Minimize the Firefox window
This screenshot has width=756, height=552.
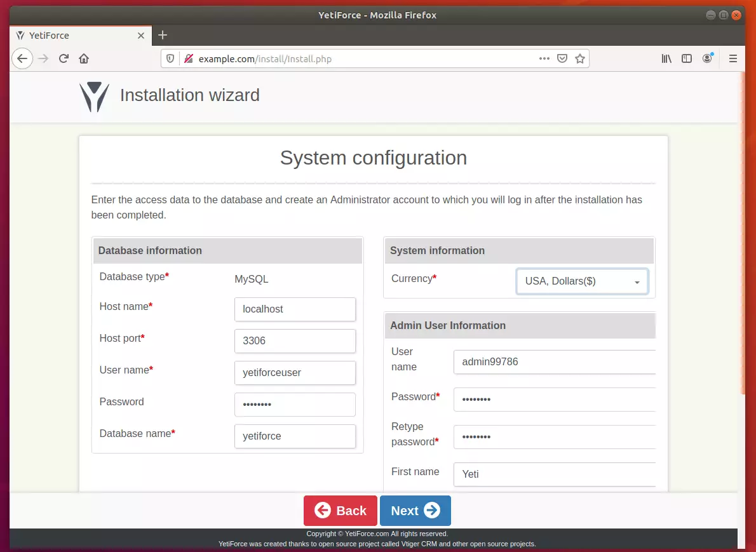711,15
